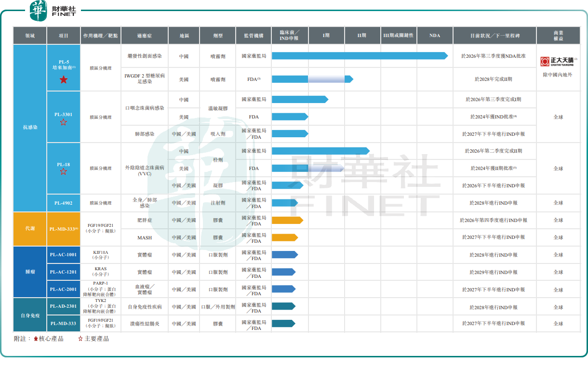
Task: Click the solid red star under PL-5
Action: [x=64, y=79]
